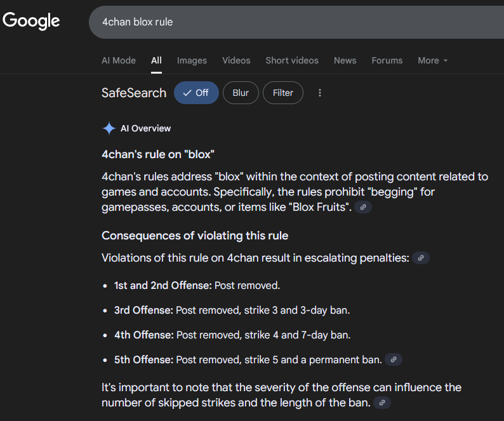Click the AI Overview sparkle icon

(x=109, y=128)
